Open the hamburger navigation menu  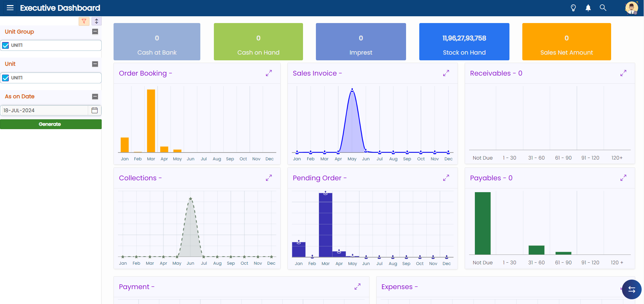click(x=10, y=8)
